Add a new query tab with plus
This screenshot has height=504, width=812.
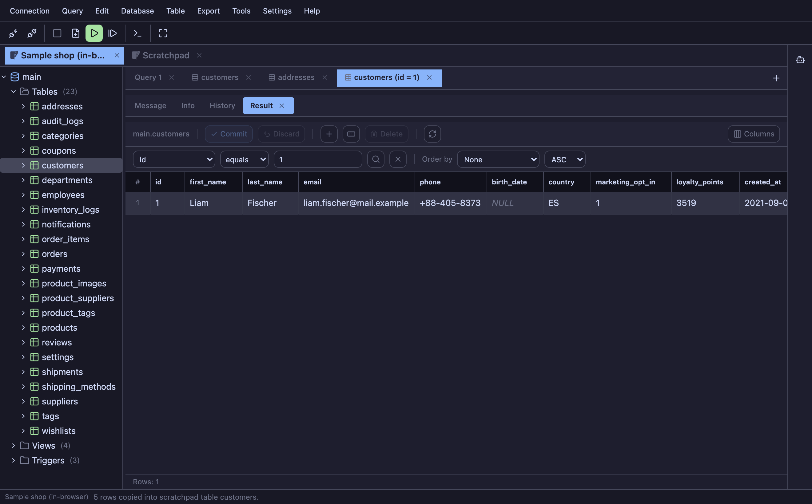pos(776,78)
